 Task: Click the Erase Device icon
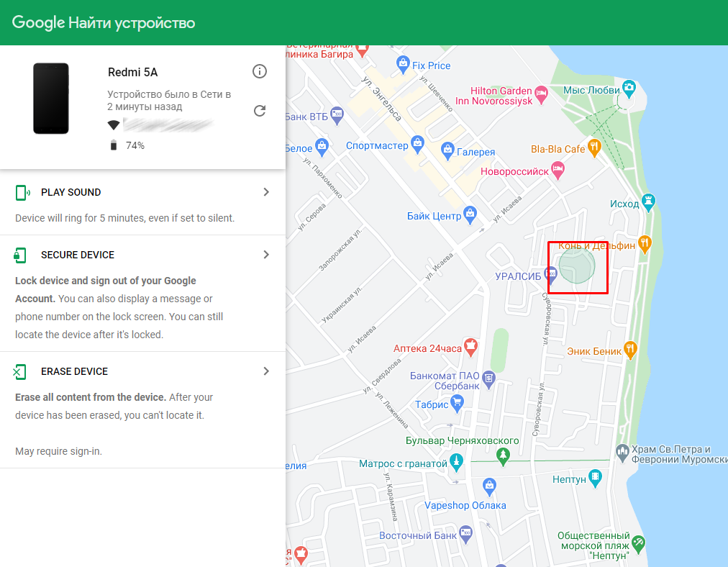(x=19, y=371)
